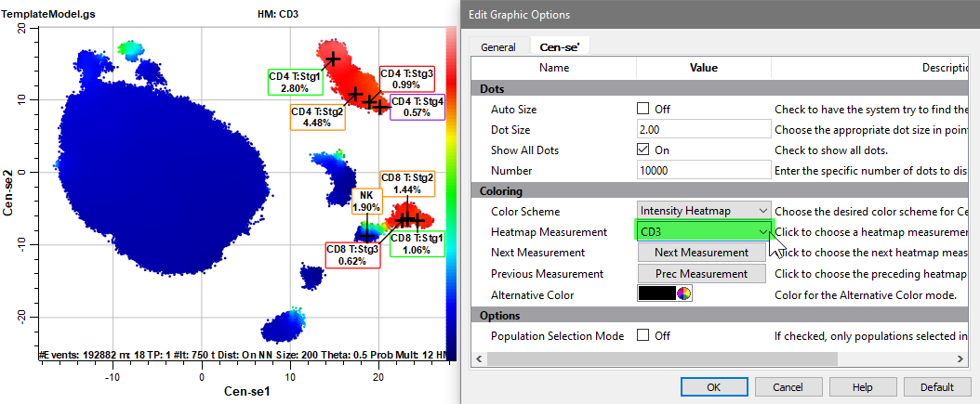Click the CD8 T:Stg3 population label
Image resolution: width=980 pixels, height=404 pixels.
point(352,254)
